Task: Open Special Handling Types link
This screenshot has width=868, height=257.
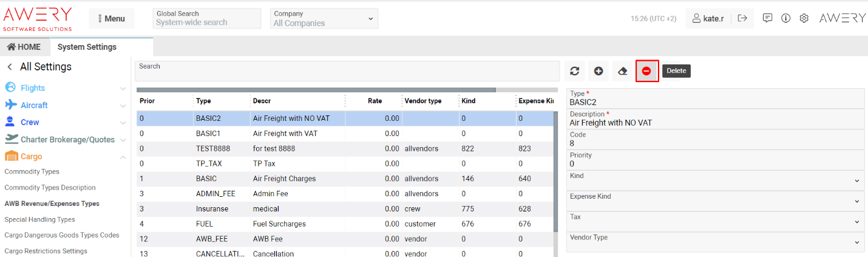Action: coord(39,219)
